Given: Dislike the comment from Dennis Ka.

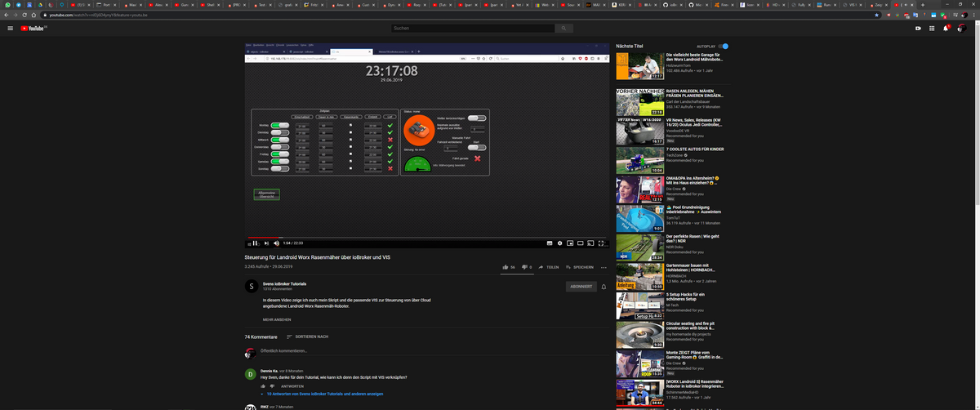Looking at the screenshot, I should pos(273,385).
